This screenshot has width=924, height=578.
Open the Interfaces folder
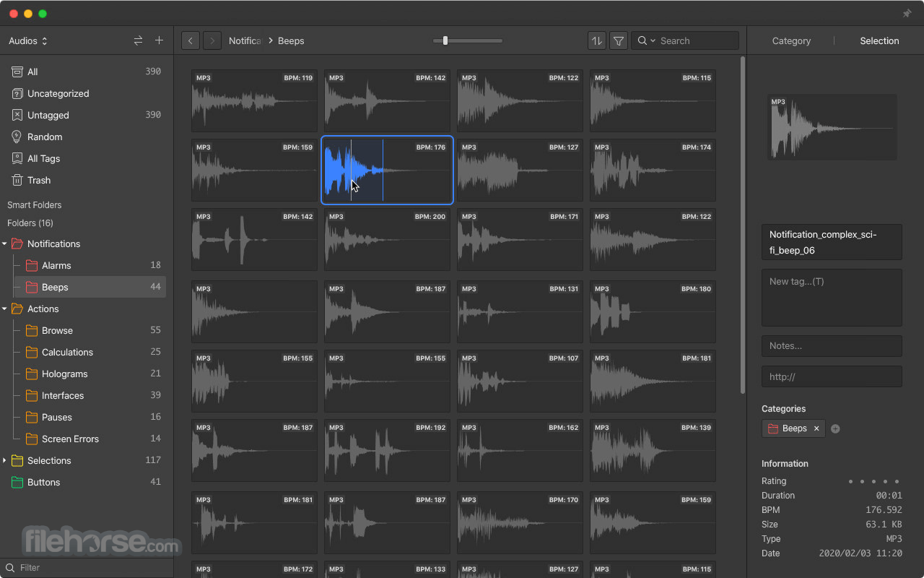[90, 395]
